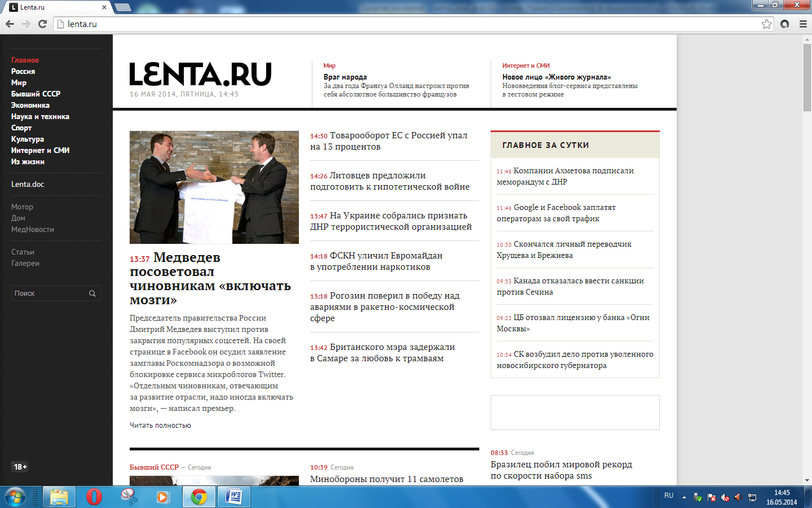Image resolution: width=812 pixels, height=508 pixels.
Task: Open the Статьи link
Action: pyautogui.click(x=23, y=252)
